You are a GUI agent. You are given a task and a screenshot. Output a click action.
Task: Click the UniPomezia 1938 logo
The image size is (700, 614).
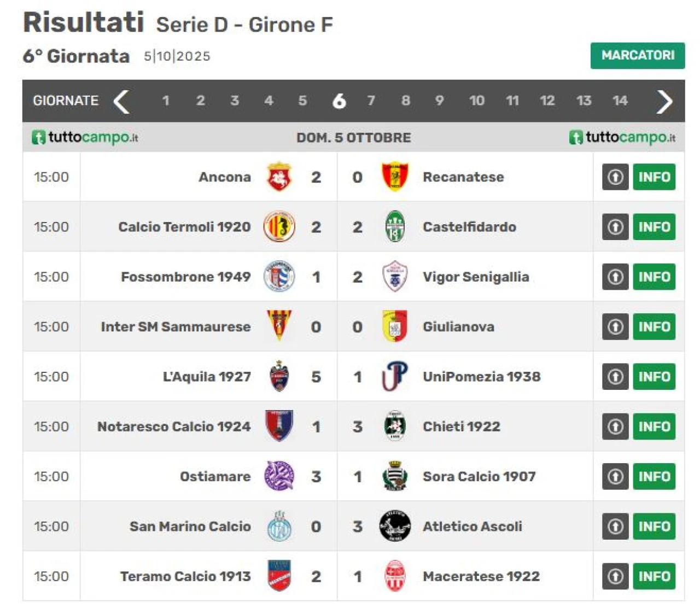tap(394, 376)
